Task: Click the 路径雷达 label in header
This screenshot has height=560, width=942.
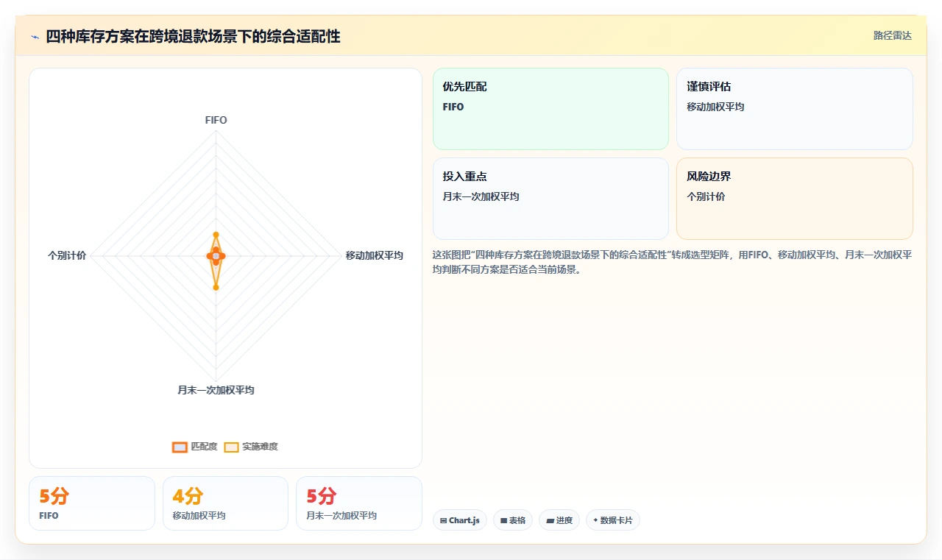Action: pos(893,35)
